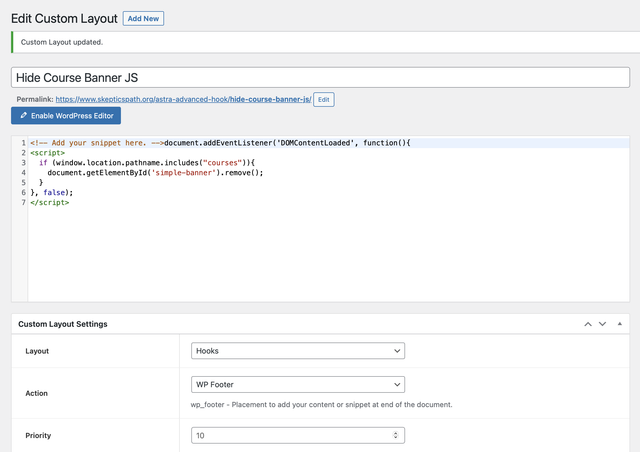The height and width of the screenshot is (452, 640).
Task: Click the Edit Custom Layout page heading
Action: coord(64,18)
